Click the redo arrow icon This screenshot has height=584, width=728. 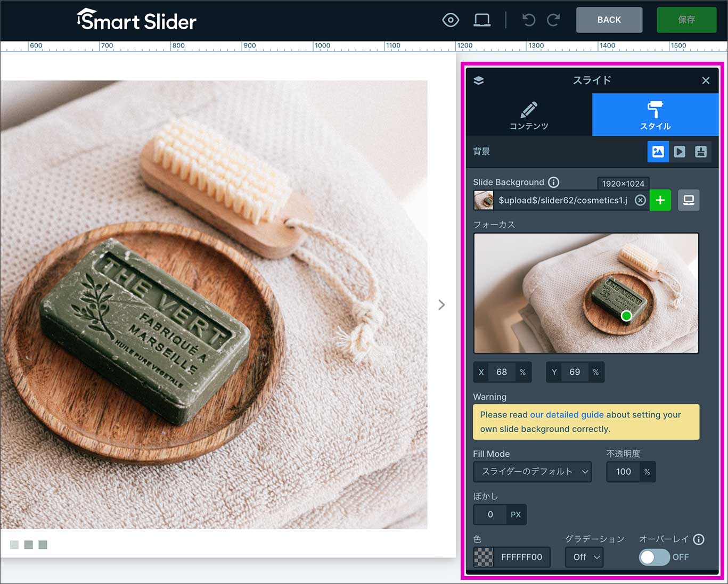coord(554,20)
